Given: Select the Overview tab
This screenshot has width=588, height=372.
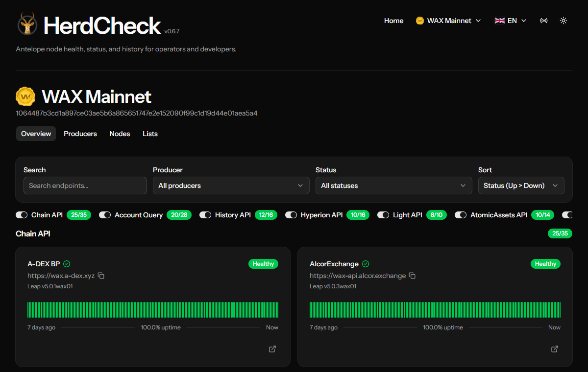Looking at the screenshot, I should (x=36, y=134).
